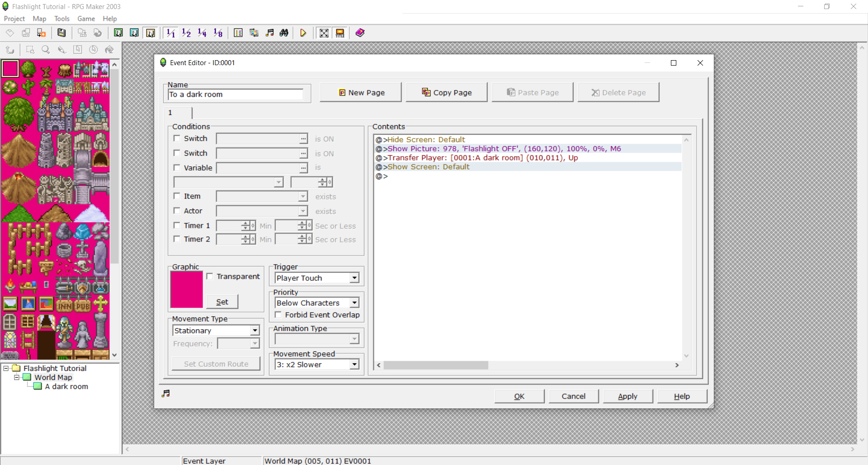This screenshot has width=868, height=465.
Task: Open the Project menu
Action: click(x=14, y=19)
